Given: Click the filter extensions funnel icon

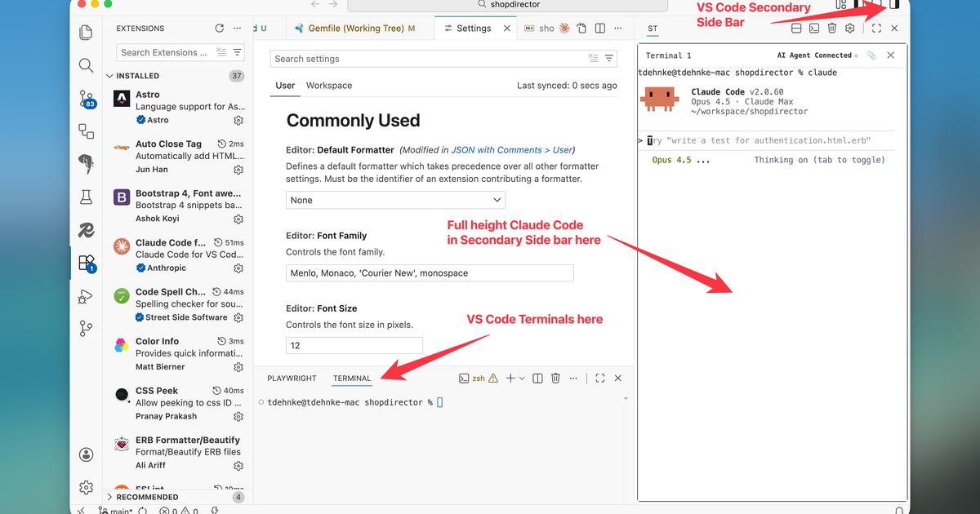Looking at the screenshot, I should 238,52.
